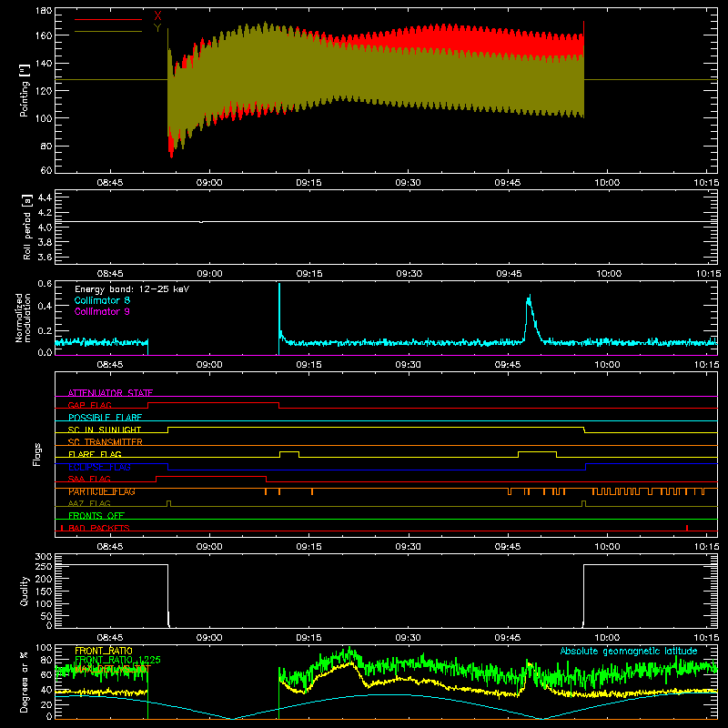The width and height of the screenshot is (728, 728).
Task: Click the yellow FRONT_RATIO legend label
Action: [x=104, y=651]
